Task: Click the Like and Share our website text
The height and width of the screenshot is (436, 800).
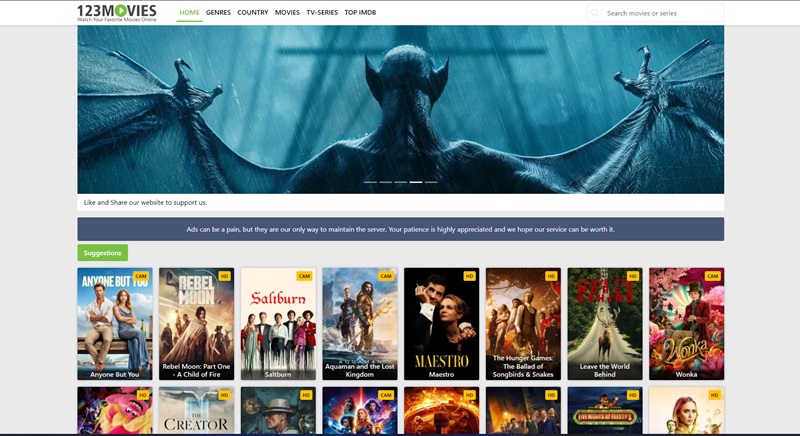Action: 145,202
